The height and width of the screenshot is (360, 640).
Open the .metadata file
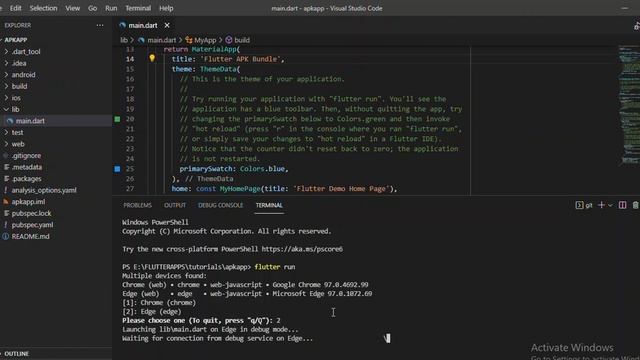[x=27, y=167]
